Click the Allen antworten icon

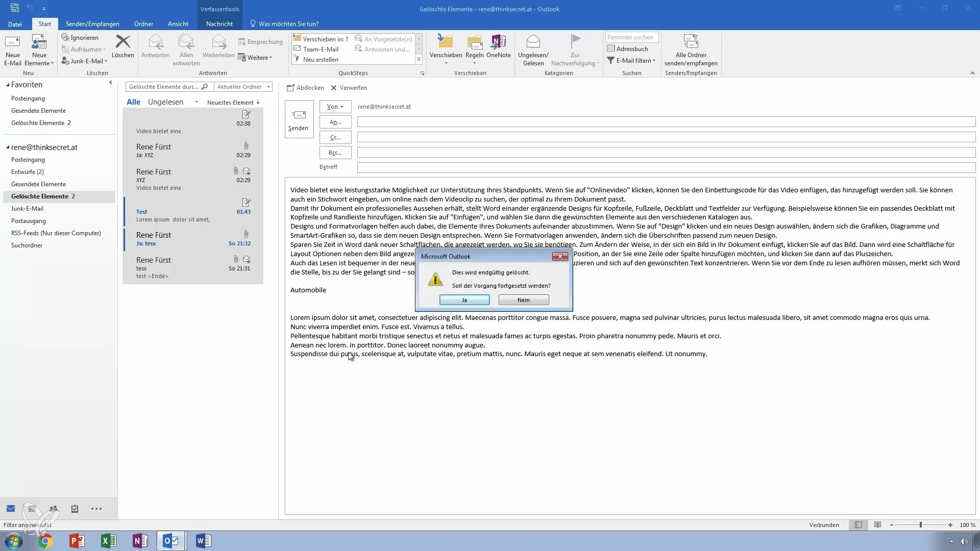[186, 42]
